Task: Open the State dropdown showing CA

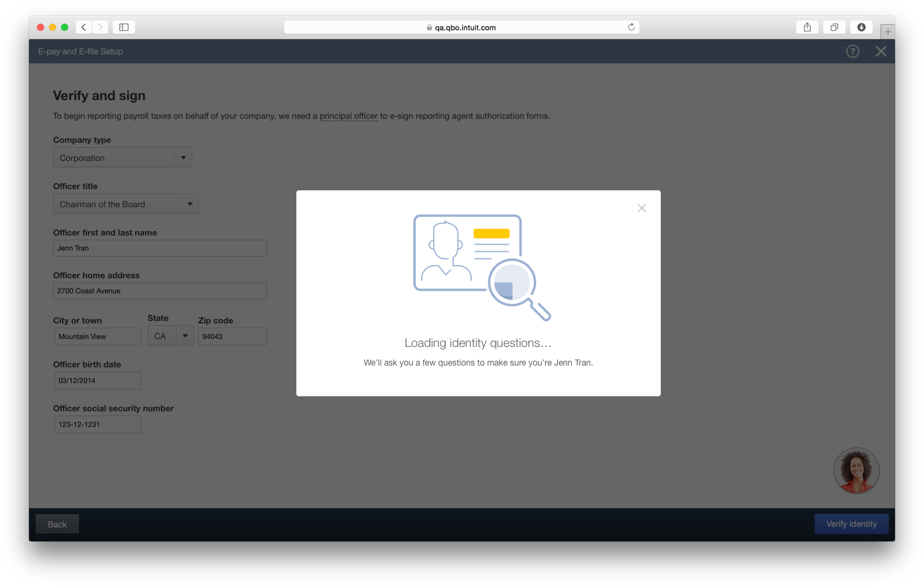Action: click(170, 336)
